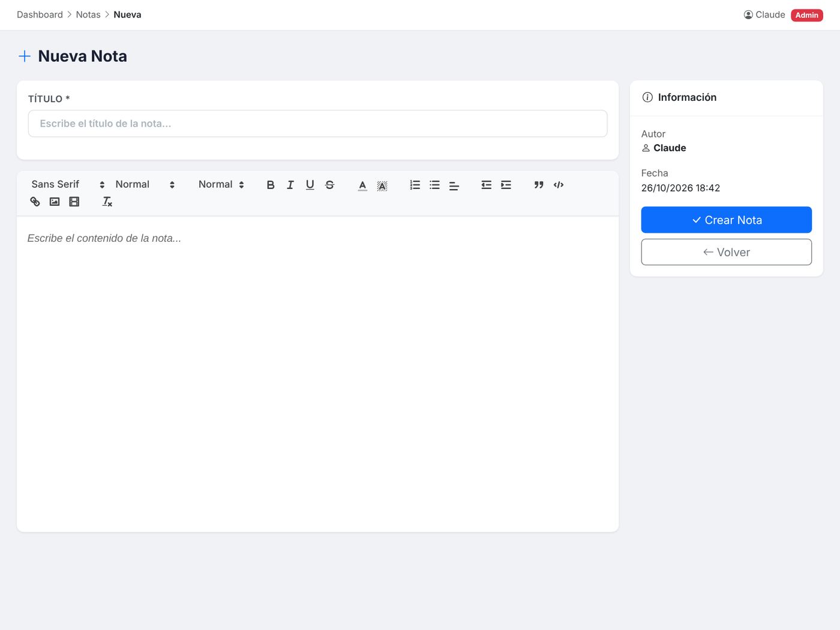The width and height of the screenshot is (840, 630).
Task: Toggle underline formatting button
Action: click(310, 185)
